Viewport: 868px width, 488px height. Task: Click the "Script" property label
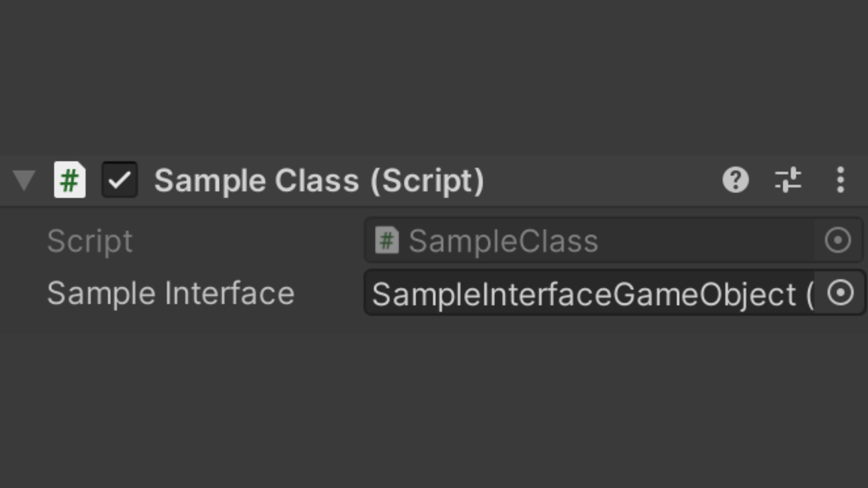pos(90,241)
